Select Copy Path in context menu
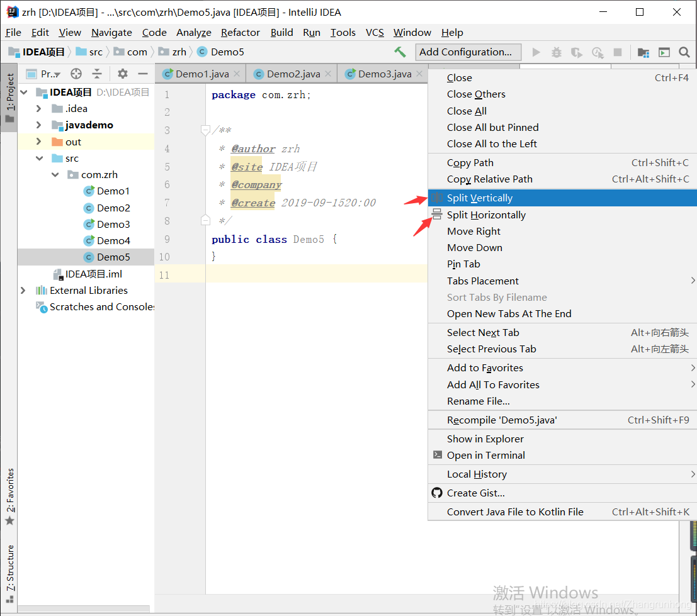 pos(562,163)
